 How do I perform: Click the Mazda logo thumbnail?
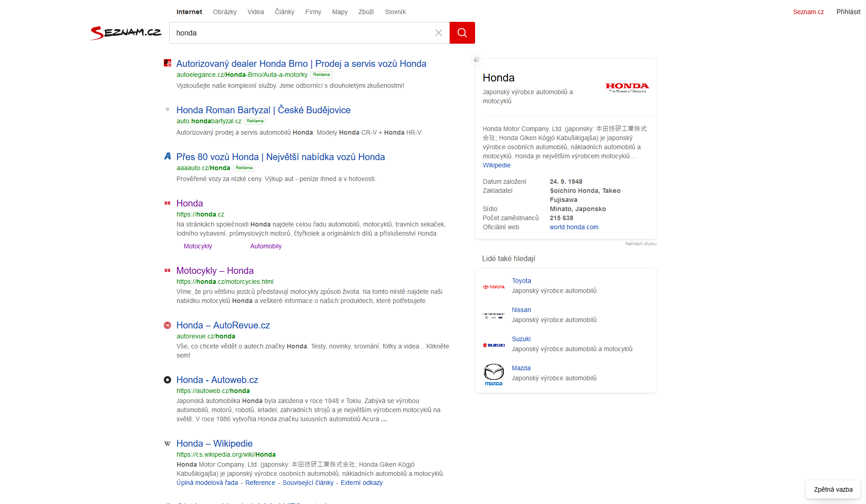tap(494, 374)
